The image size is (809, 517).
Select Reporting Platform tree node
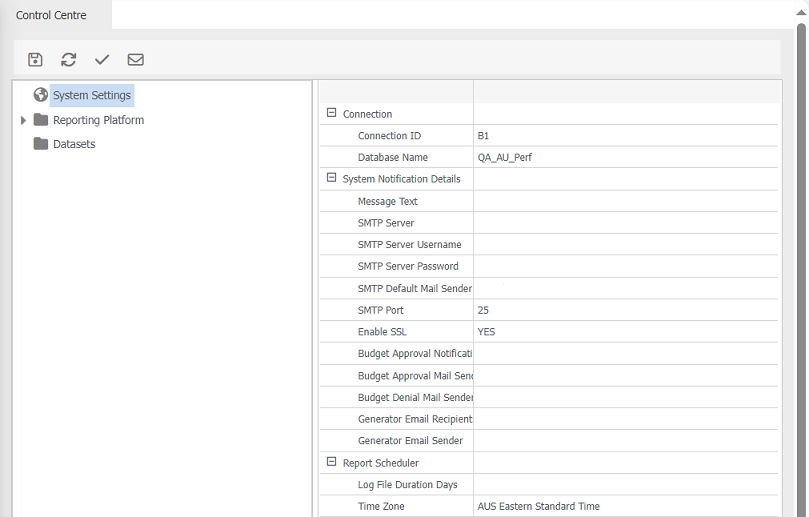click(99, 120)
